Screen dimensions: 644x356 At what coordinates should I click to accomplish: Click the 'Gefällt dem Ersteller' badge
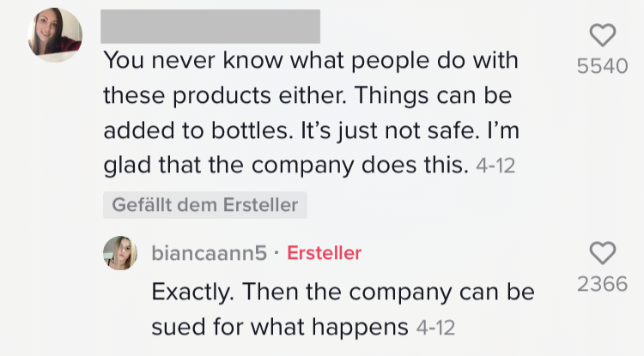[x=205, y=205]
